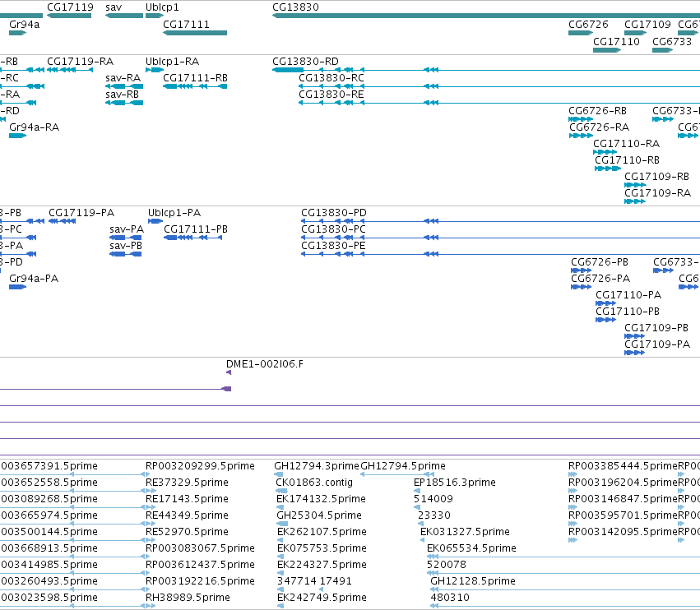700x610 pixels.
Task: Click transcript CG17109-RA label
Action: (x=657, y=192)
